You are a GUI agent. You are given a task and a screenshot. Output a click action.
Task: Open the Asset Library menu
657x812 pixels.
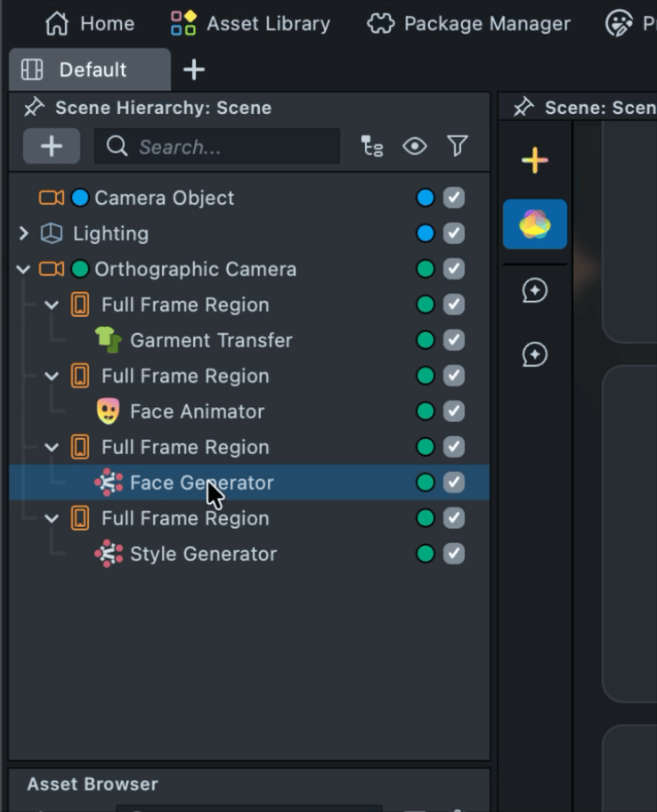(x=250, y=23)
